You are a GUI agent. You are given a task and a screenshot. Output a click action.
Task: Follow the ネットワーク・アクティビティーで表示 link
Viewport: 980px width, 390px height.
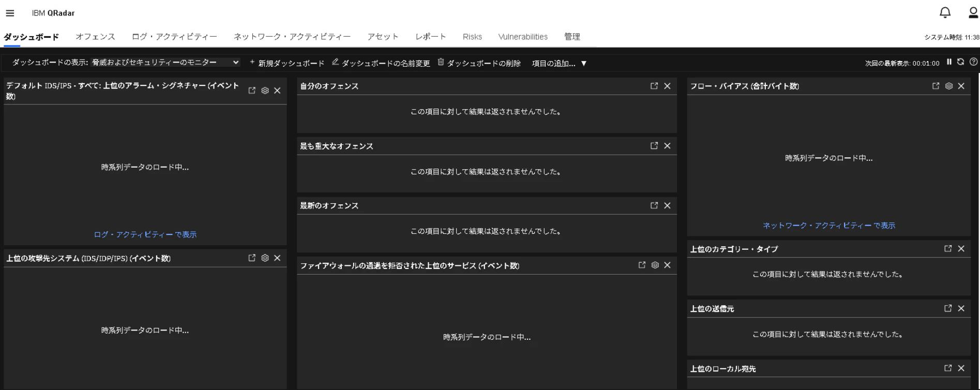(829, 226)
